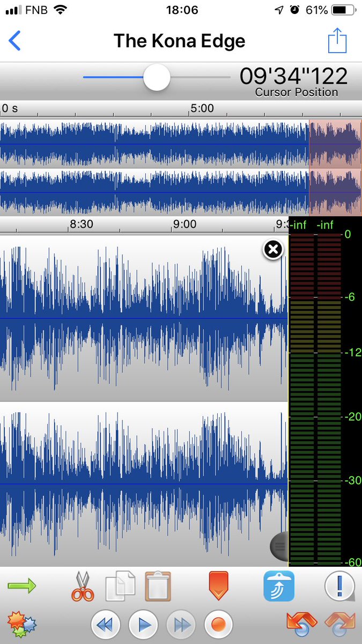The width and height of the screenshot is (362, 644).
Task: Click the upper channel overview waveform
Action: tap(180, 143)
